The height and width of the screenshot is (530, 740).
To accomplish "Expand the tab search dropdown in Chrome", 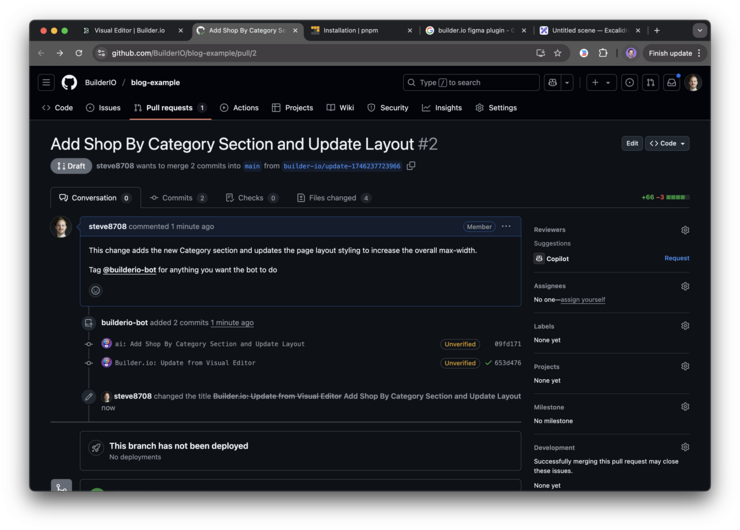I will click(699, 30).
